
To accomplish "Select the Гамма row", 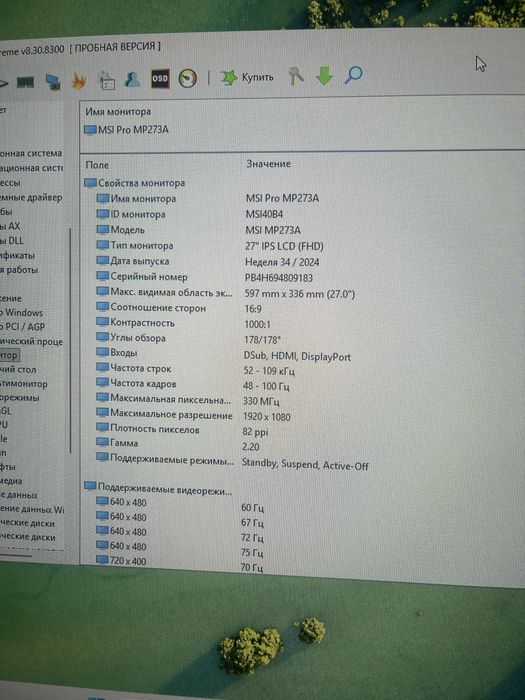I will click(x=178, y=445).
